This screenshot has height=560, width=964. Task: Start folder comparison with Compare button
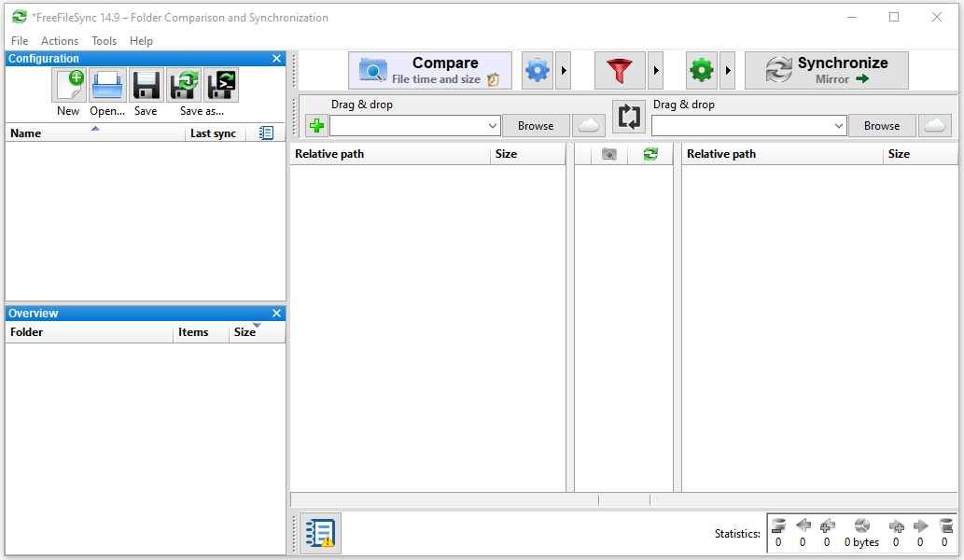tap(430, 70)
